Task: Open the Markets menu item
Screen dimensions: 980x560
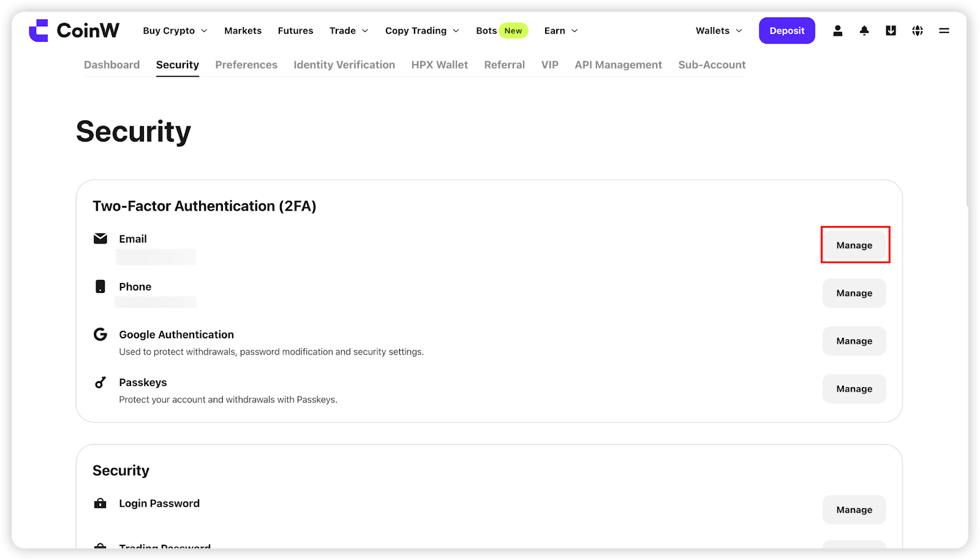Action: click(x=243, y=31)
